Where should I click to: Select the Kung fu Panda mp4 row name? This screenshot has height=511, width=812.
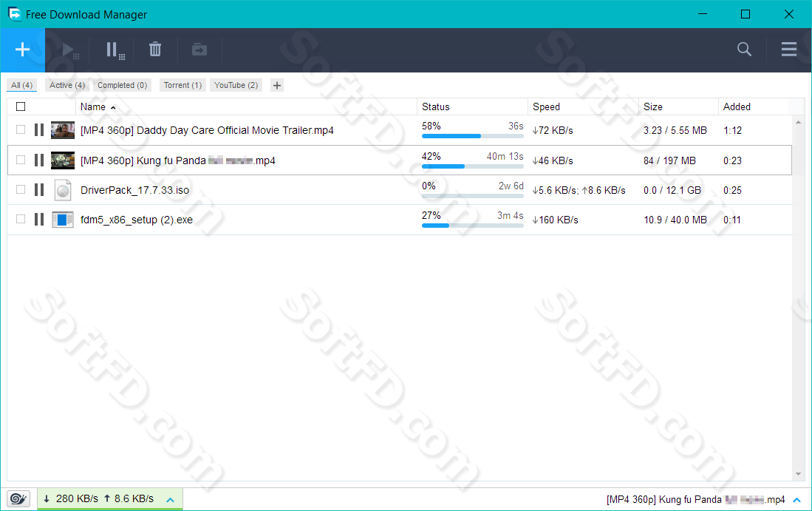[x=177, y=160]
